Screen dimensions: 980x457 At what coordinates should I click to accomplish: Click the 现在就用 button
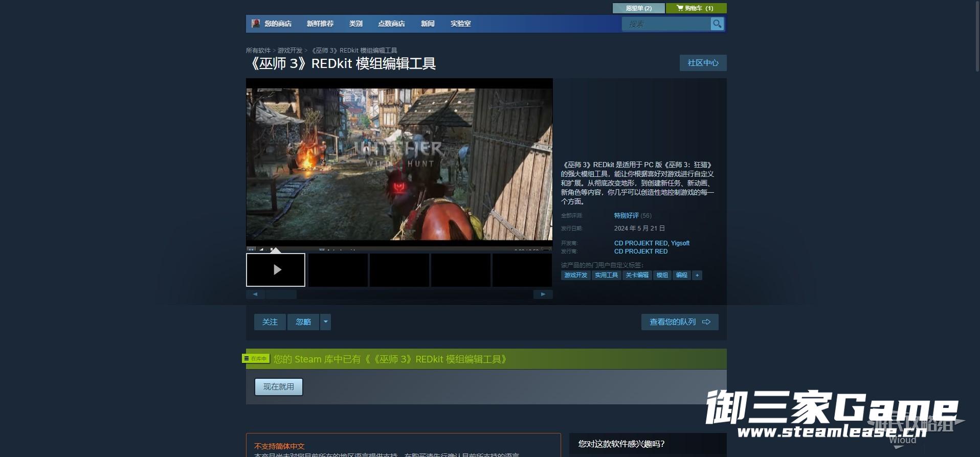(279, 387)
